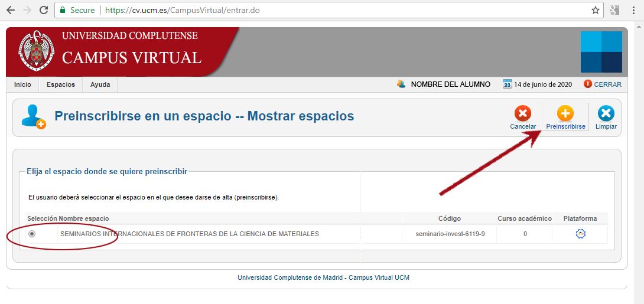
Task: Click the Preinscribirse label
Action: click(565, 127)
